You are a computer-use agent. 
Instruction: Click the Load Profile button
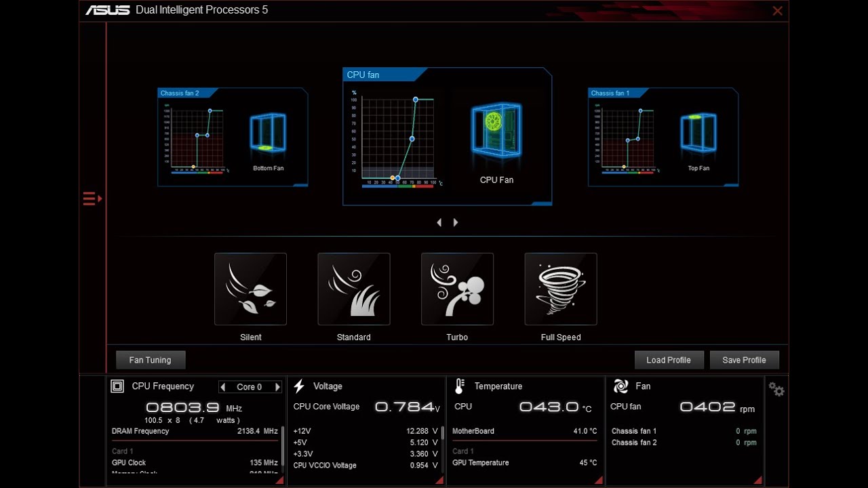click(669, 360)
